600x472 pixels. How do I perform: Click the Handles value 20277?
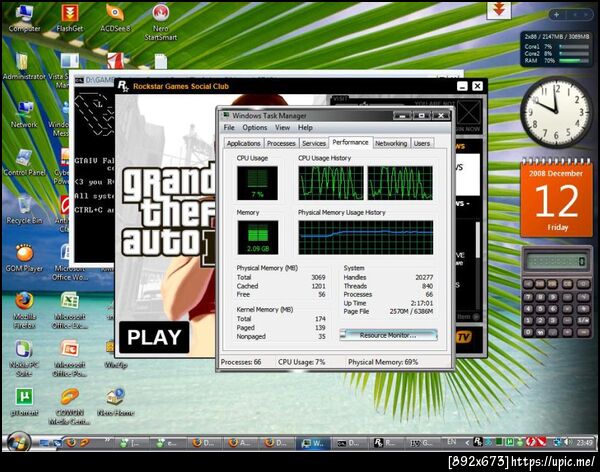[424, 277]
